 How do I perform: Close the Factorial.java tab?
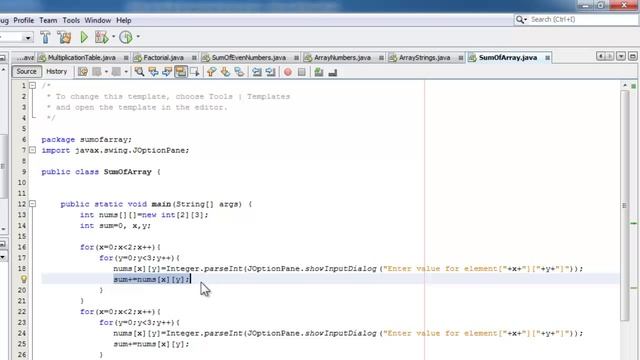point(194,58)
